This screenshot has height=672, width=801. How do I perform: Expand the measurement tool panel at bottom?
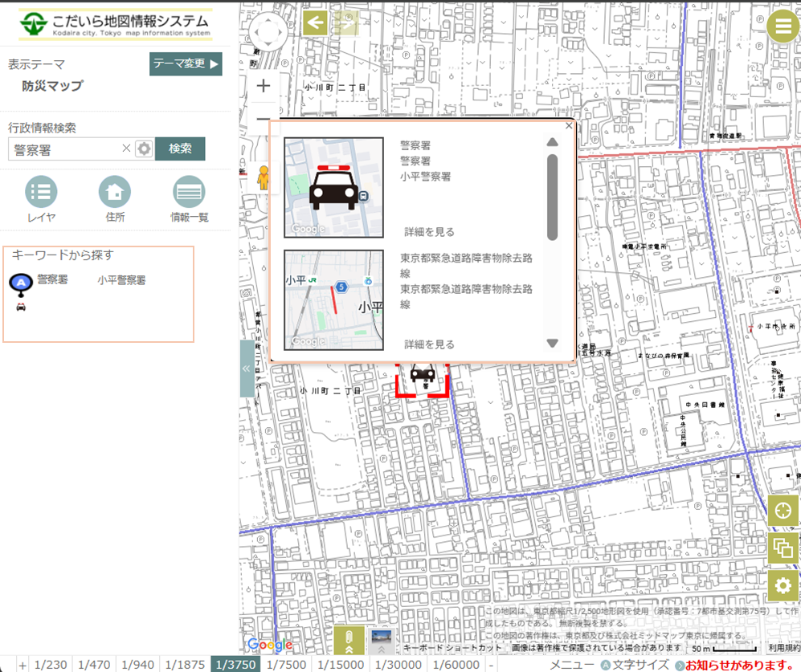tap(349, 640)
